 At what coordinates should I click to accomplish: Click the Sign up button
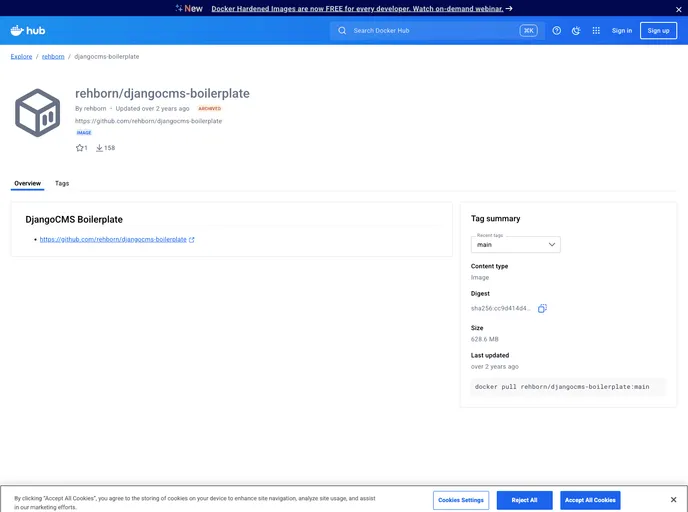pyautogui.click(x=658, y=31)
